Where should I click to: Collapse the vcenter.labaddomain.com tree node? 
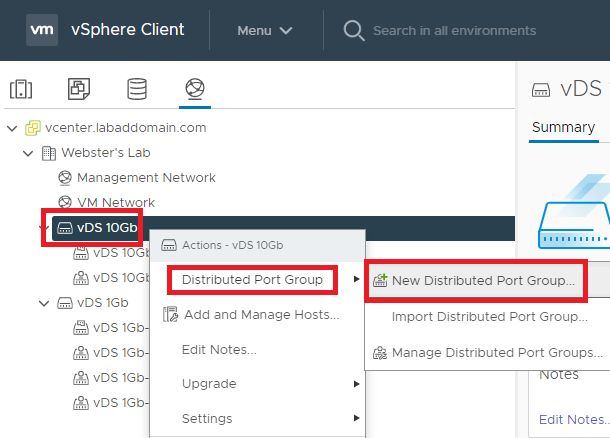point(11,128)
